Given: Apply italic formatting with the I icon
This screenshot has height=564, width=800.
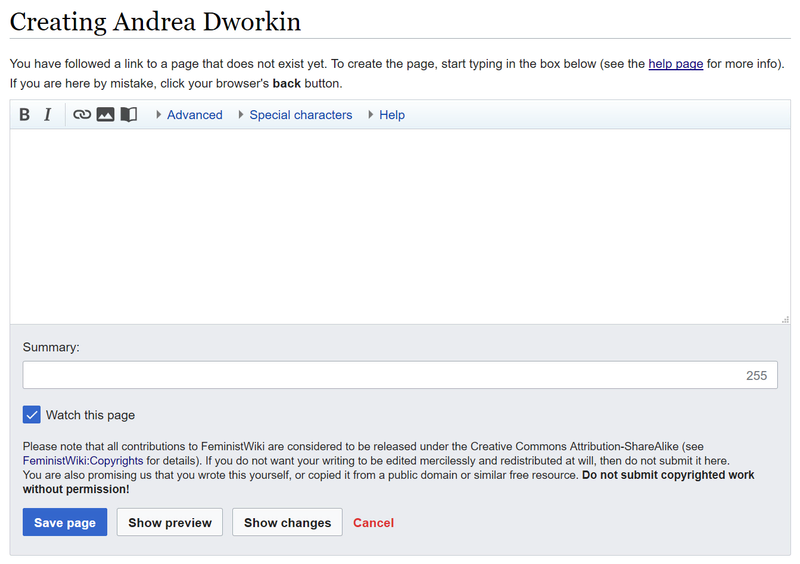Looking at the screenshot, I should pos(47,115).
